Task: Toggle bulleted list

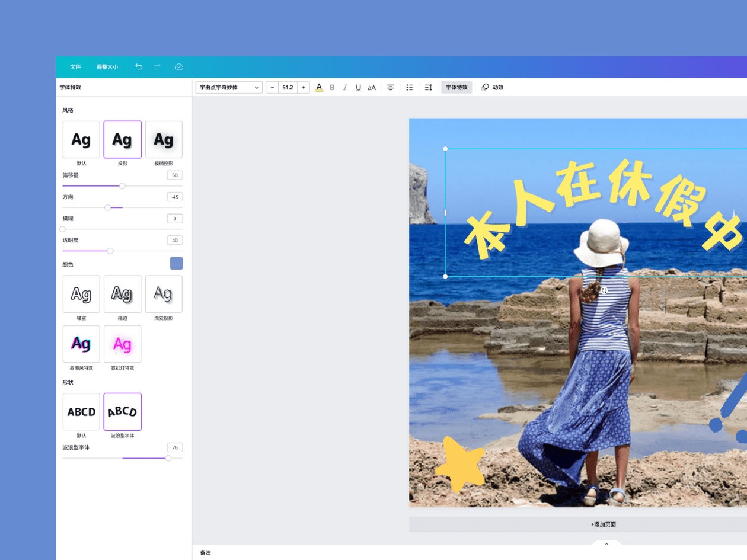Action: (410, 87)
